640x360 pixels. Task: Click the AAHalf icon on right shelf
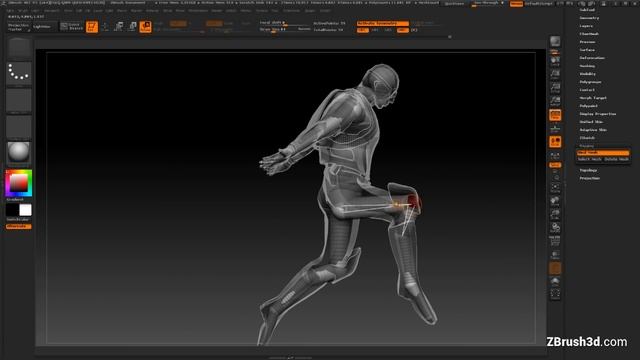pyautogui.click(x=555, y=101)
